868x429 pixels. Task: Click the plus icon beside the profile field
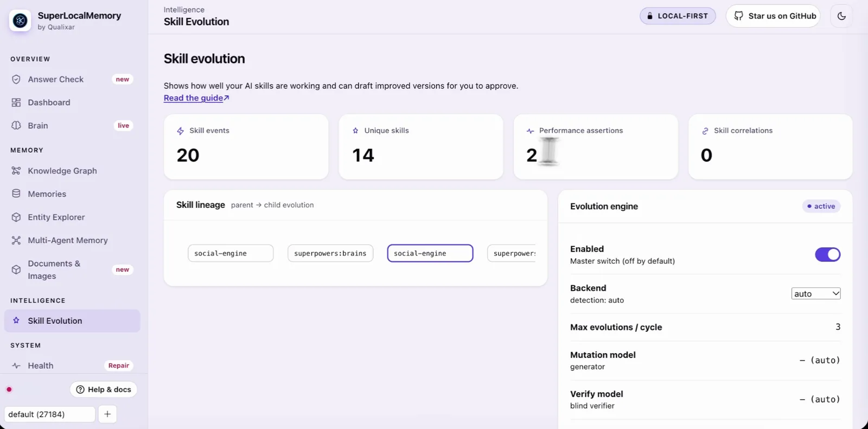(x=107, y=414)
